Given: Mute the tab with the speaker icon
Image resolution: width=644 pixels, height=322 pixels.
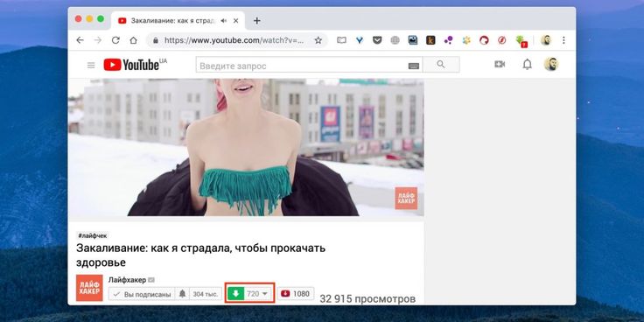Looking at the screenshot, I should (224, 20).
